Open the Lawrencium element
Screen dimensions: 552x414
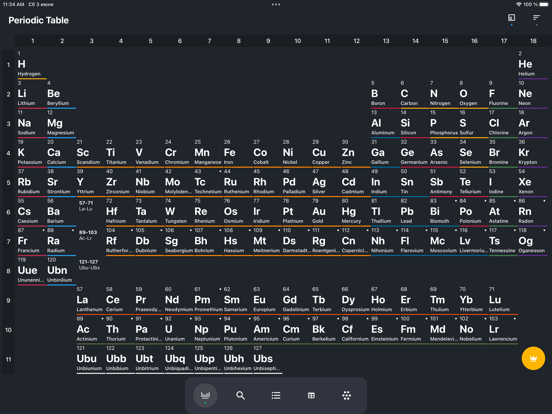click(x=503, y=330)
